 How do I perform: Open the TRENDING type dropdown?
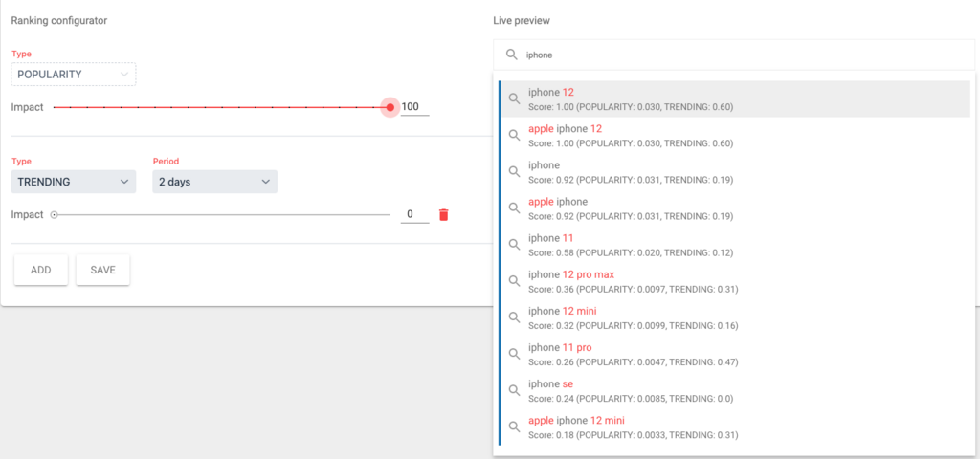point(74,182)
